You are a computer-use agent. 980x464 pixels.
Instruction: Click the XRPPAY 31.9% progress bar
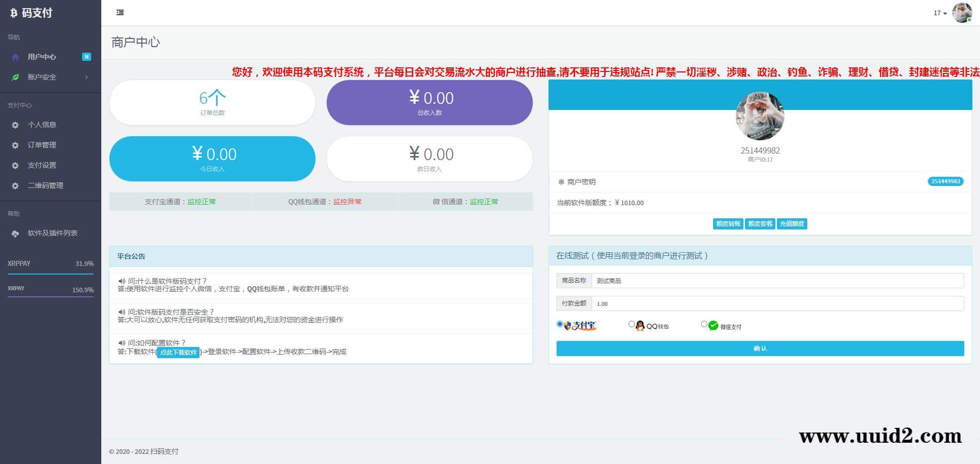click(x=50, y=274)
